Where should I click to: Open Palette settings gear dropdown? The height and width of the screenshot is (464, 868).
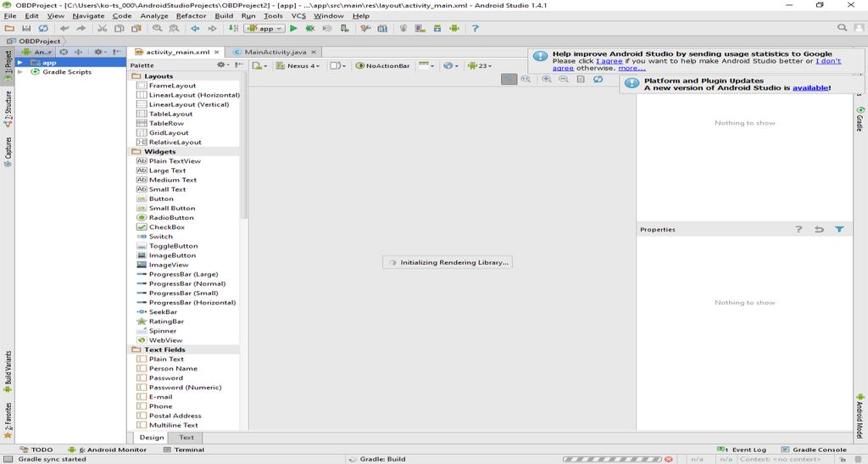click(223, 64)
